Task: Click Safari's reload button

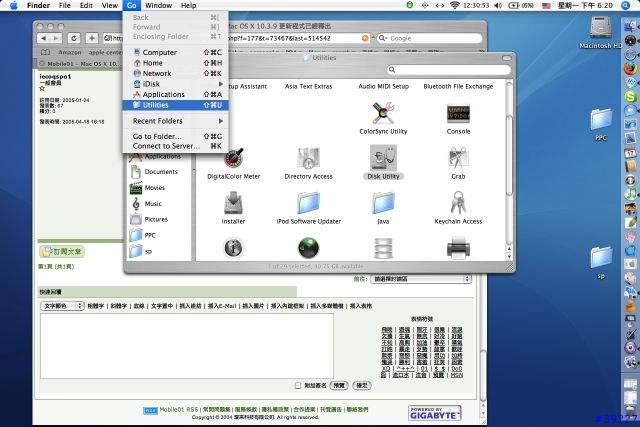Action: click(74, 38)
